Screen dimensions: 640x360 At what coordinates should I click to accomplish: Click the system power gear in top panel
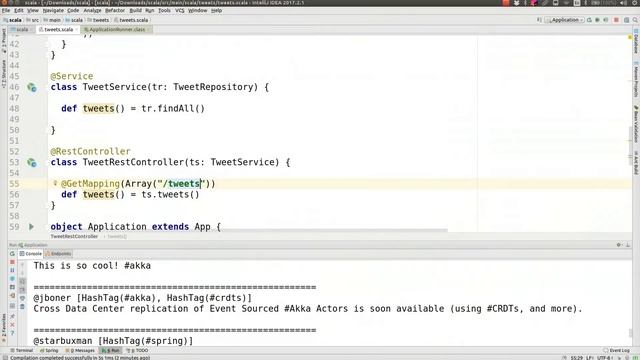point(635,3)
